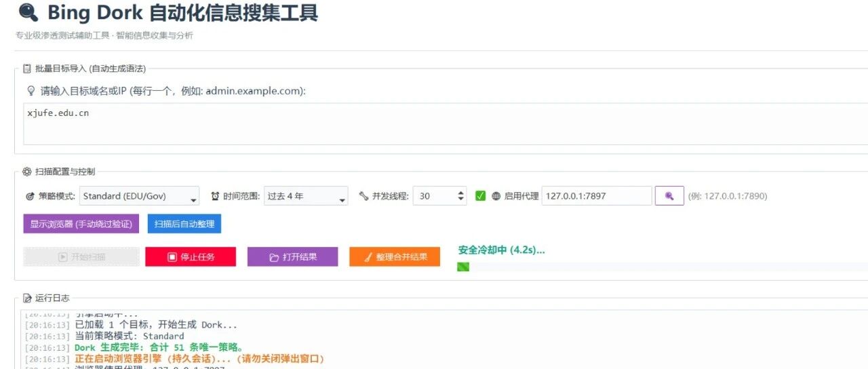The image size is (868, 369).
Task: Click 显示浏览器 (手动绕过验证) button
Action: [81, 224]
